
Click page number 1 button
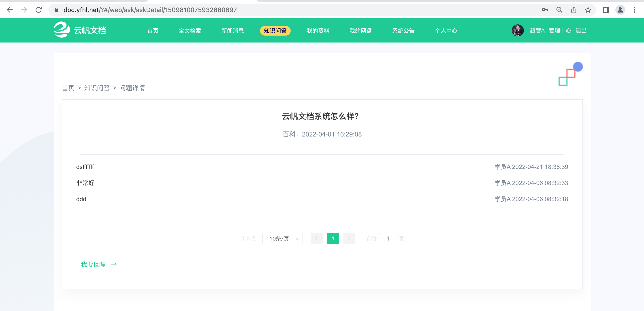point(333,239)
